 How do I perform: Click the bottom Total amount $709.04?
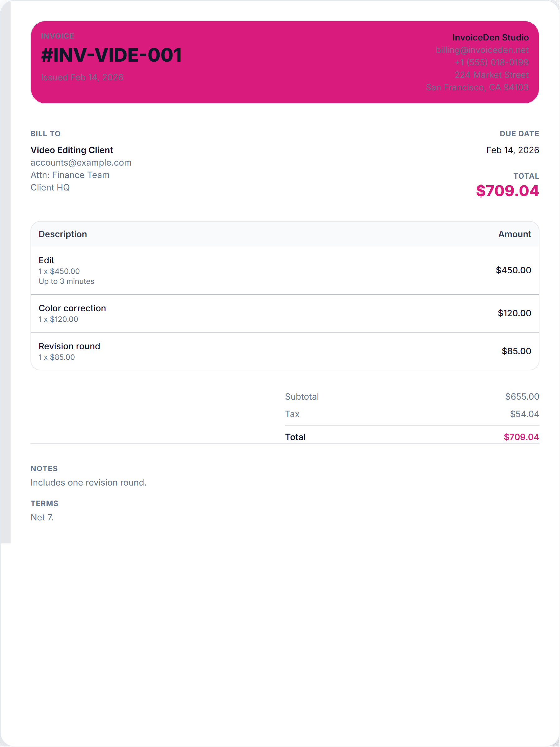pyautogui.click(x=521, y=437)
